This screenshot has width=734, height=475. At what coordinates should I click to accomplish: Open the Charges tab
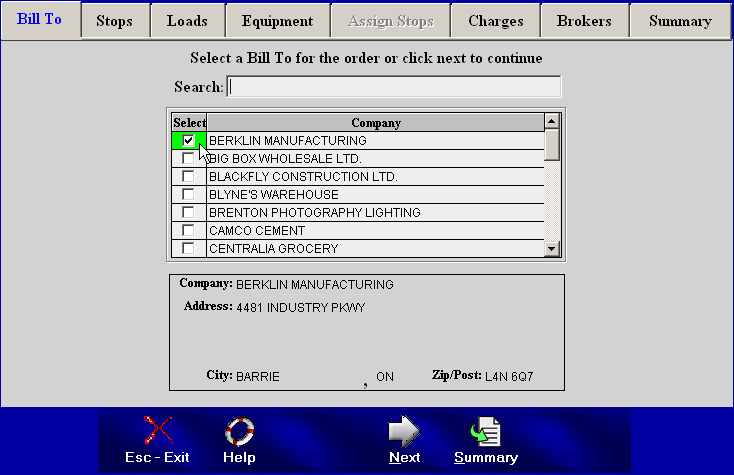coord(496,22)
